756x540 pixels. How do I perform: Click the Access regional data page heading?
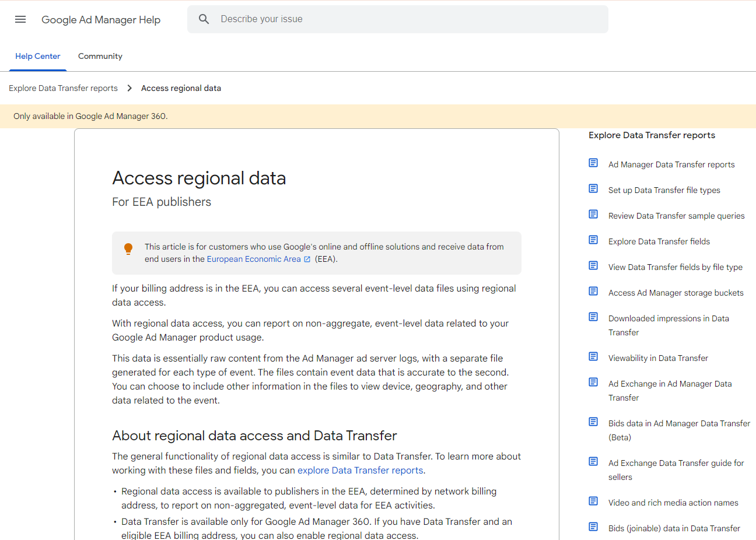(x=199, y=178)
